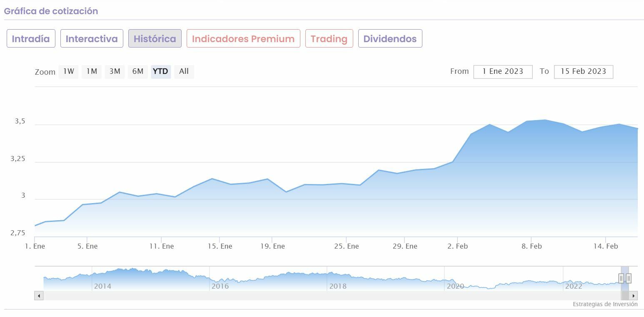644x317 pixels.
Task: Click the right navigator range handle
Action: (x=629, y=278)
